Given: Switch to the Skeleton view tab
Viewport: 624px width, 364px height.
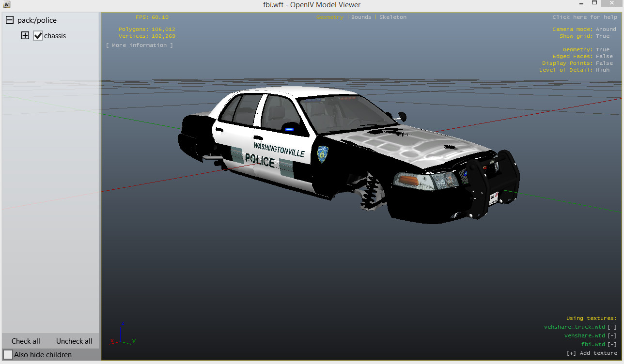Looking at the screenshot, I should pos(393,17).
